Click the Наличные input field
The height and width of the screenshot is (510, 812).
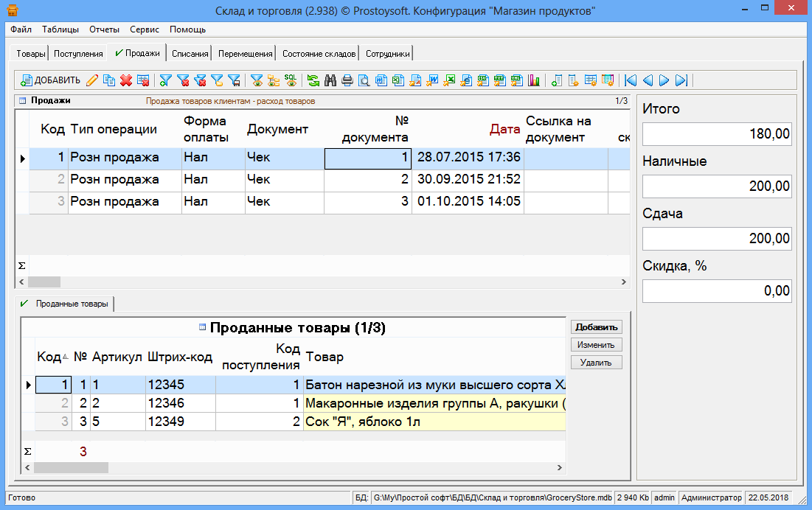717,186
